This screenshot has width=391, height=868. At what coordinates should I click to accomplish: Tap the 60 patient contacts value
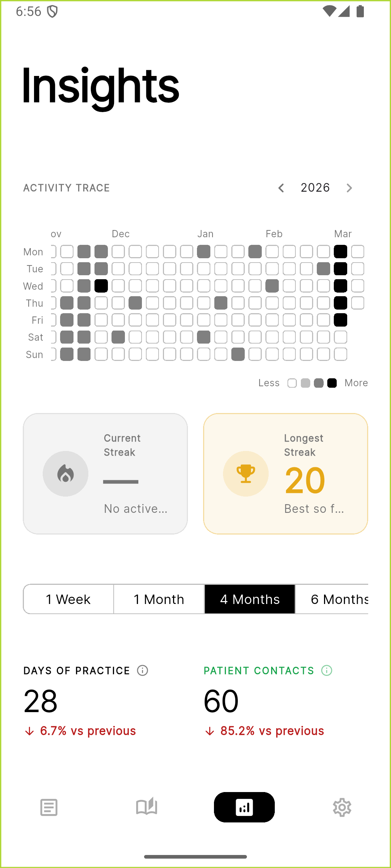pos(221,701)
